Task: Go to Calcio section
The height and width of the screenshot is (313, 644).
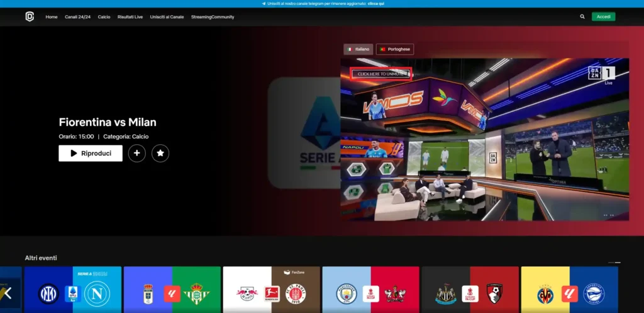Action: pyautogui.click(x=104, y=17)
